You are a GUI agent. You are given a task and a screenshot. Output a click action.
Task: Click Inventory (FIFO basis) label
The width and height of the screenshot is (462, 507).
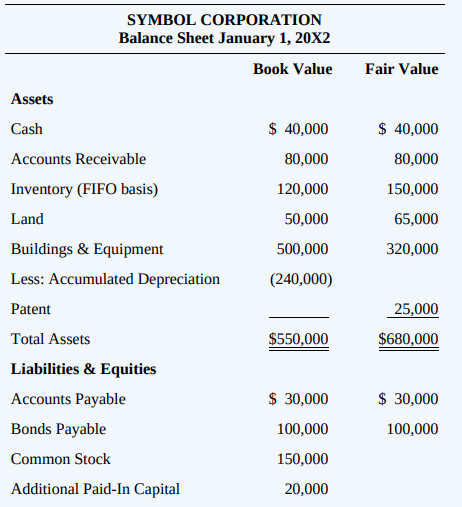84,189
